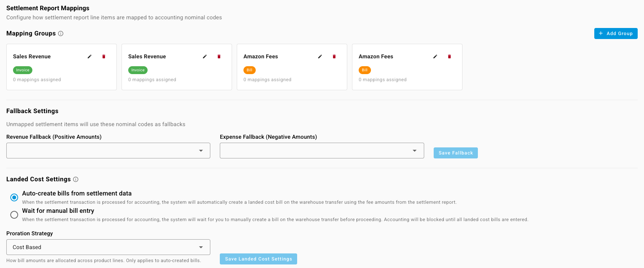Image resolution: width=644 pixels, height=268 pixels.
Task: Click the second Sales Revenue card title
Action: (x=147, y=56)
